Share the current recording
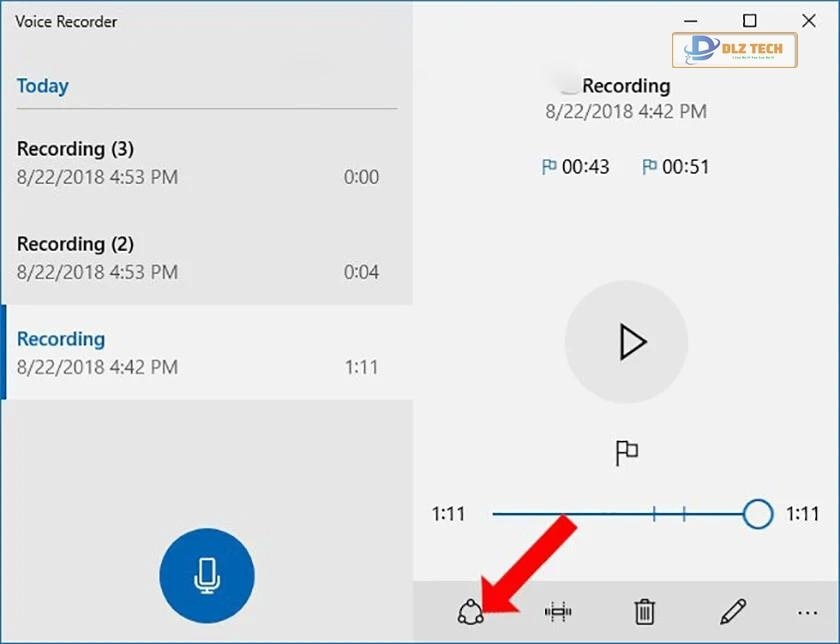The image size is (840, 644). [x=471, y=611]
